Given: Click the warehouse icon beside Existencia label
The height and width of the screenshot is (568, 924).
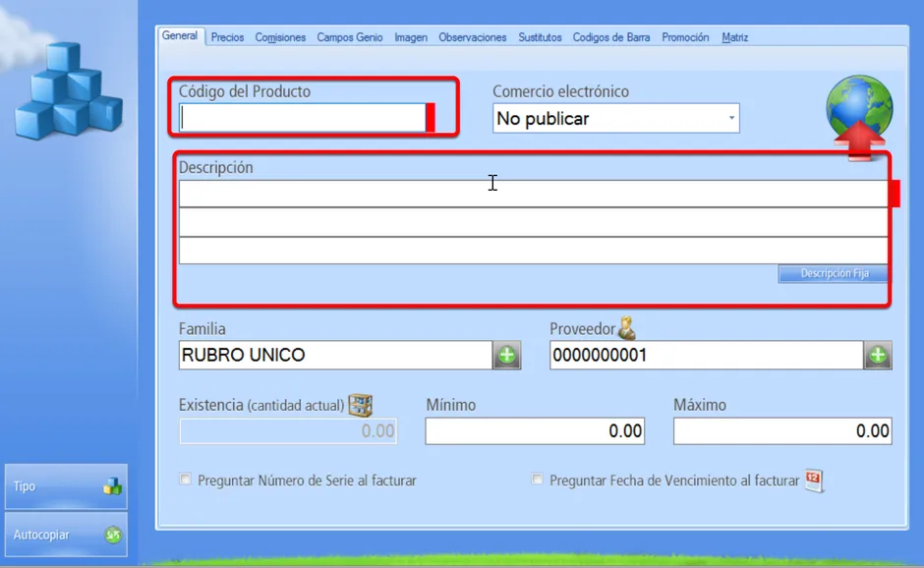Looking at the screenshot, I should tap(360, 405).
